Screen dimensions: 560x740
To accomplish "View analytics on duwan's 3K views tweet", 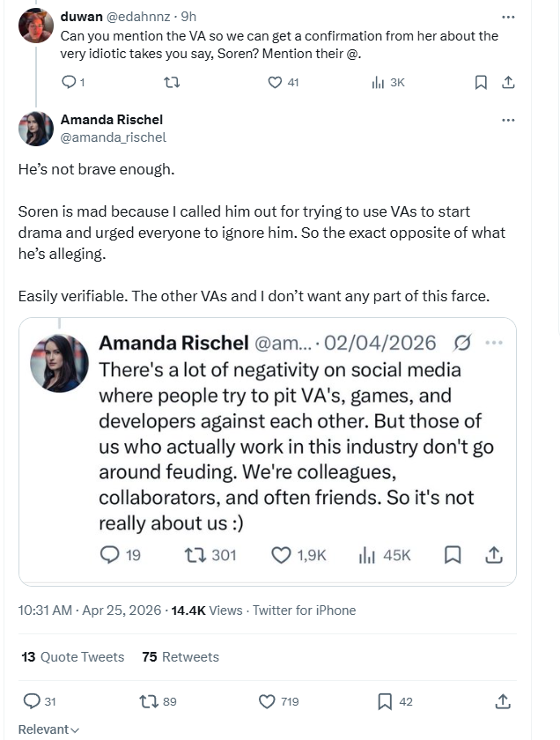I will point(379,82).
